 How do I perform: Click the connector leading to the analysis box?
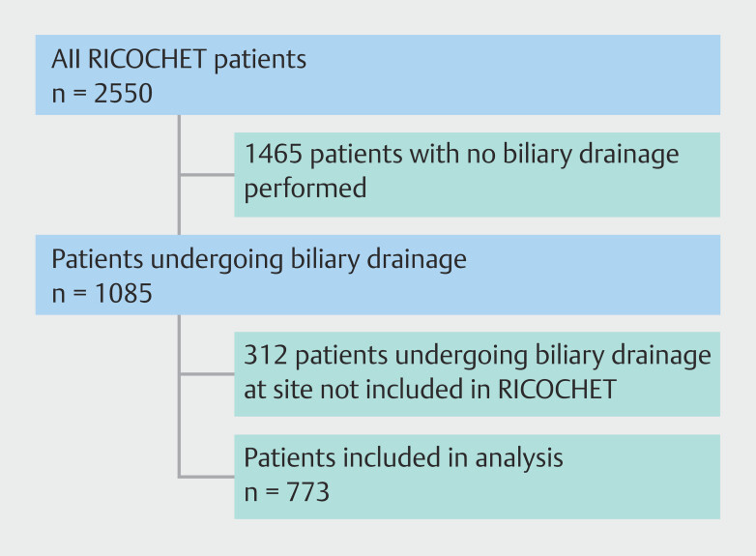(x=205, y=476)
